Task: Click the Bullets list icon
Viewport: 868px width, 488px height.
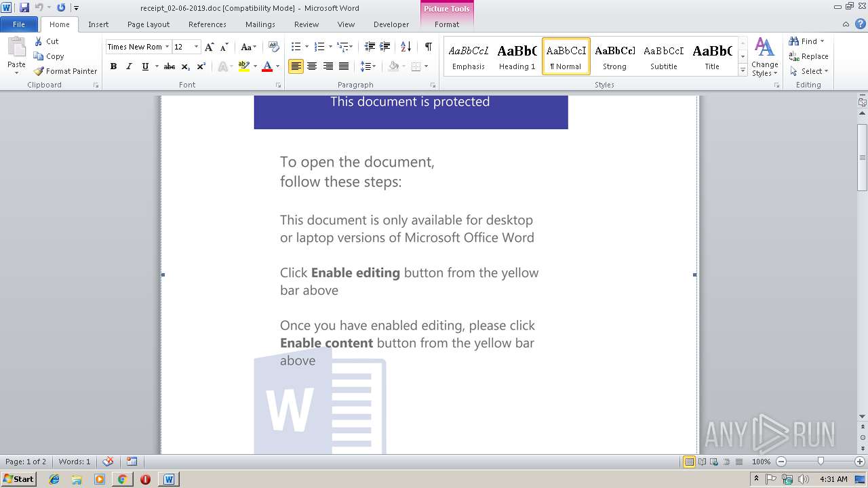Action: (296, 47)
